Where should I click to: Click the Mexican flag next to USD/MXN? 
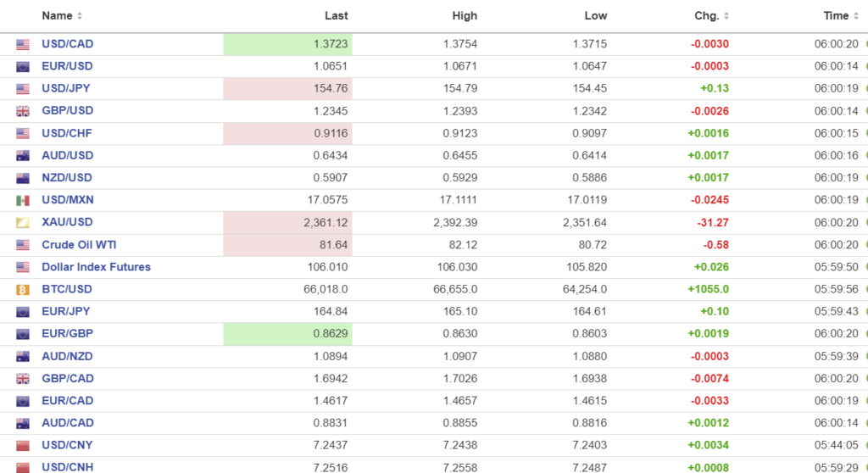coord(23,200)
